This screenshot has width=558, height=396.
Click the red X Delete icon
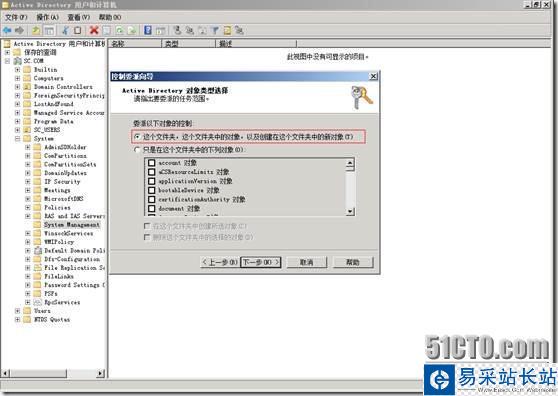coord(94,31)
